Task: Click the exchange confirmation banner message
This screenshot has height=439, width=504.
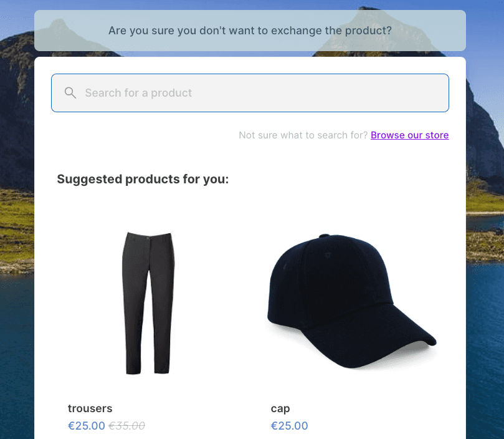Action: tap(250, 31)
